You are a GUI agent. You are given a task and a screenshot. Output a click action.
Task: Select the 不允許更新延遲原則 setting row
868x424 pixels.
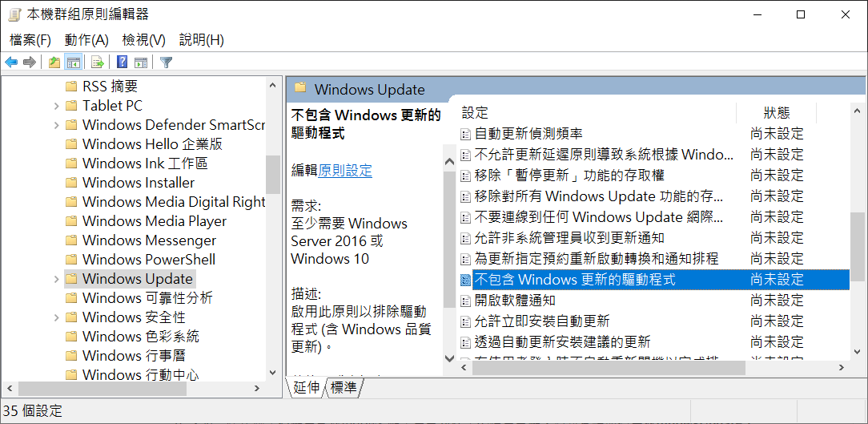click(654, 154)
